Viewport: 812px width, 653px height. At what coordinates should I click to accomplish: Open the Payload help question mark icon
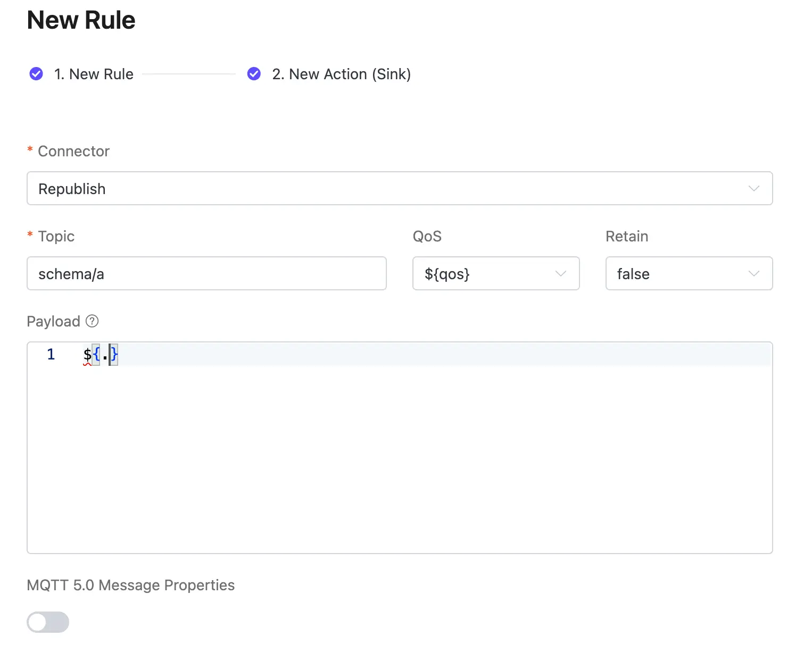92,321
